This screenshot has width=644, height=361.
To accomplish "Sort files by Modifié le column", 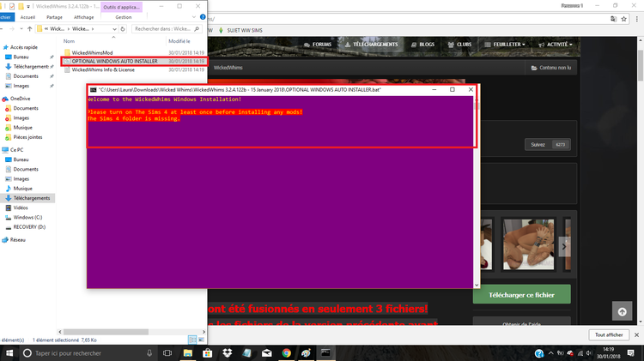I will click(x=179, y=41).
